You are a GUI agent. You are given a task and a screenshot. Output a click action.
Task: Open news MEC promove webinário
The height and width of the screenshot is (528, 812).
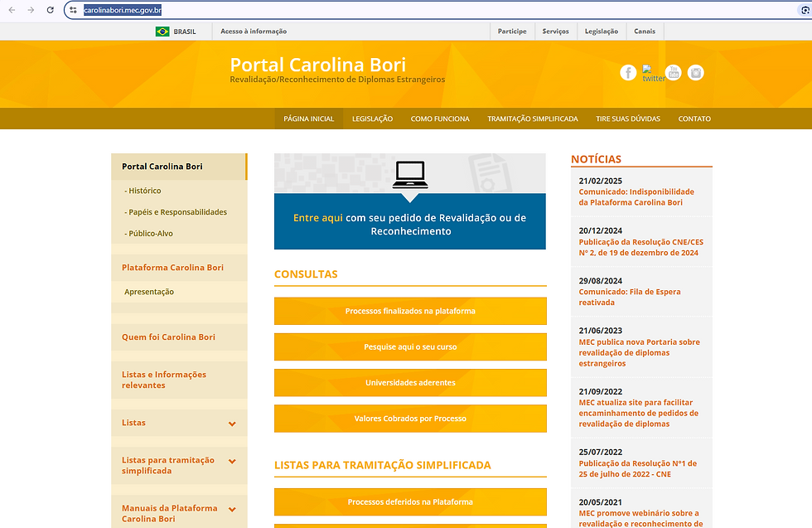[640, 518]
